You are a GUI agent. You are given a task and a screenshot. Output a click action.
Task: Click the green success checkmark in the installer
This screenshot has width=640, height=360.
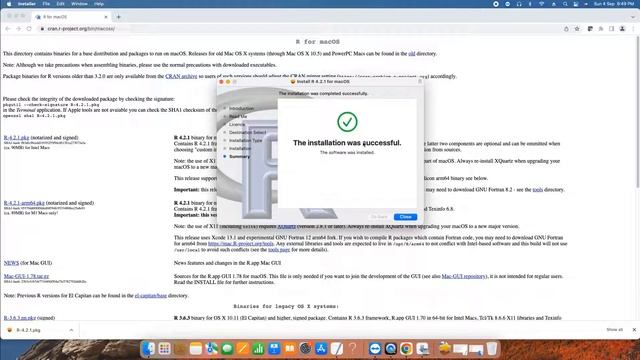(x=347, y=122)
